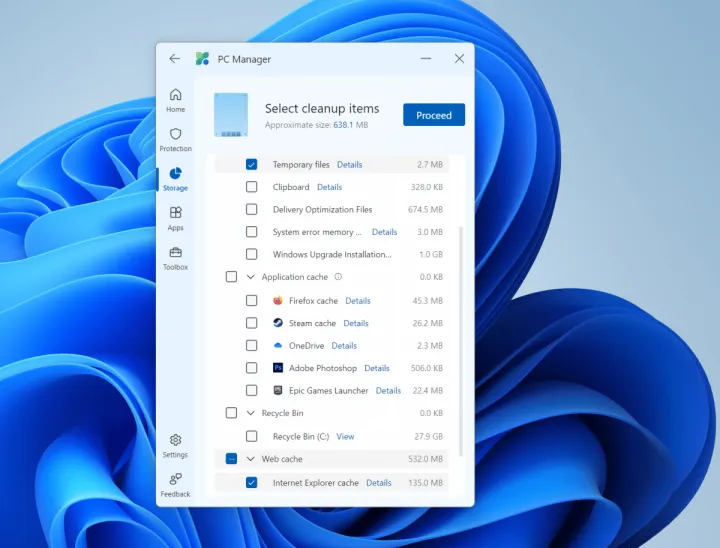Collapse the Recycle Bin group

tap(251, 413)
